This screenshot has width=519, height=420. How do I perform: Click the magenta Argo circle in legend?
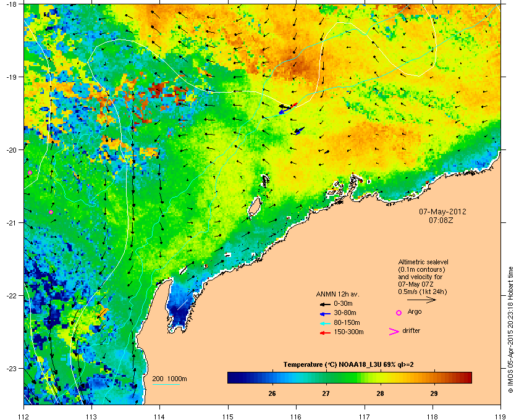(399, 313)
